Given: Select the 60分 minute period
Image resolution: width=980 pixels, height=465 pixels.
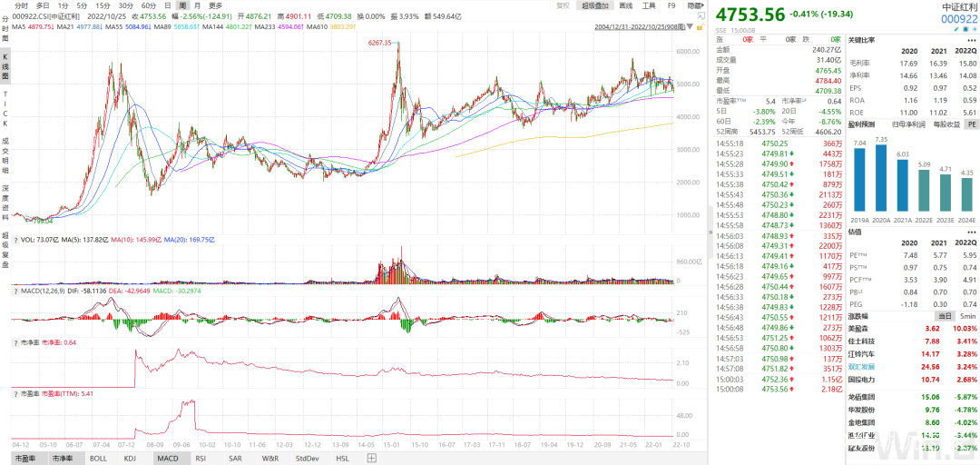Looking at the screenshot, I should click(149, 5).
